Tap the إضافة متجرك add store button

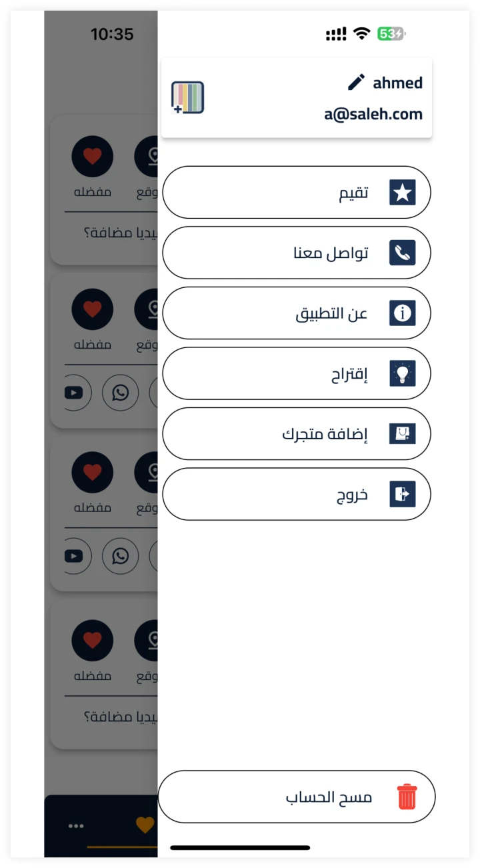coord(297,434)
